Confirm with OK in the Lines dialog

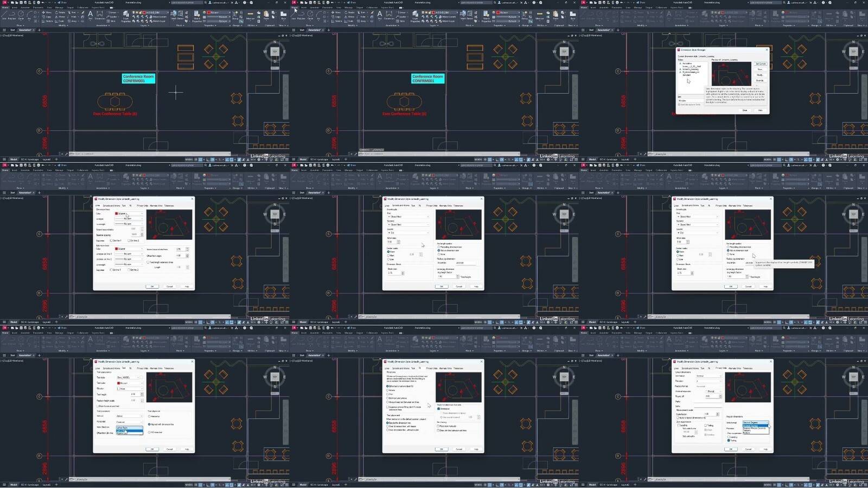point(152,286)
